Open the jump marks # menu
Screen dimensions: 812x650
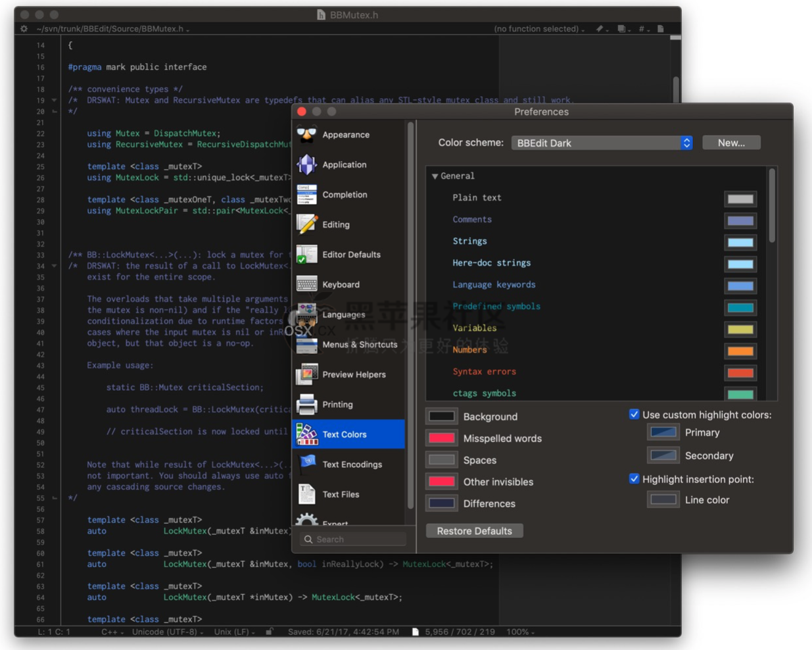[x=643, y=29]
